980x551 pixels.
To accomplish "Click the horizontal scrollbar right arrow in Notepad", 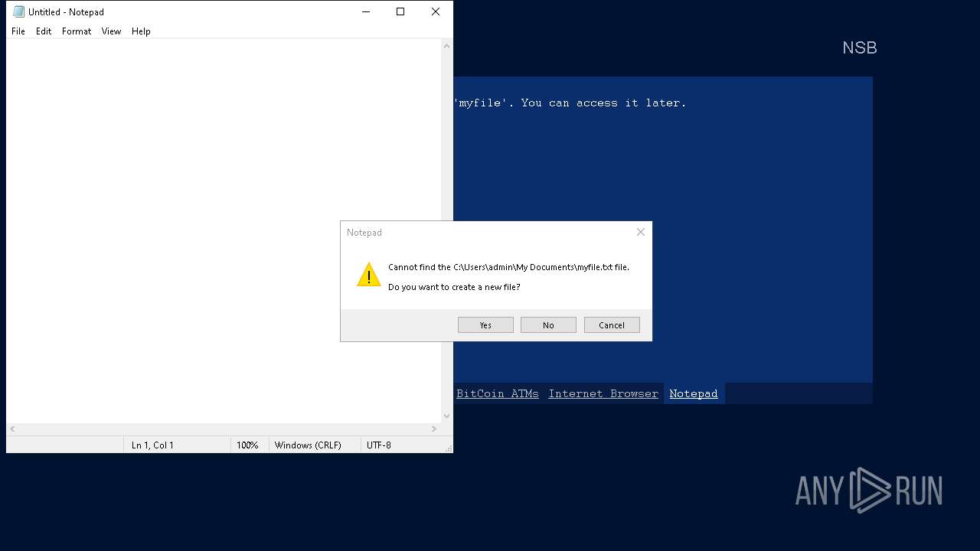I will (434, 429).
